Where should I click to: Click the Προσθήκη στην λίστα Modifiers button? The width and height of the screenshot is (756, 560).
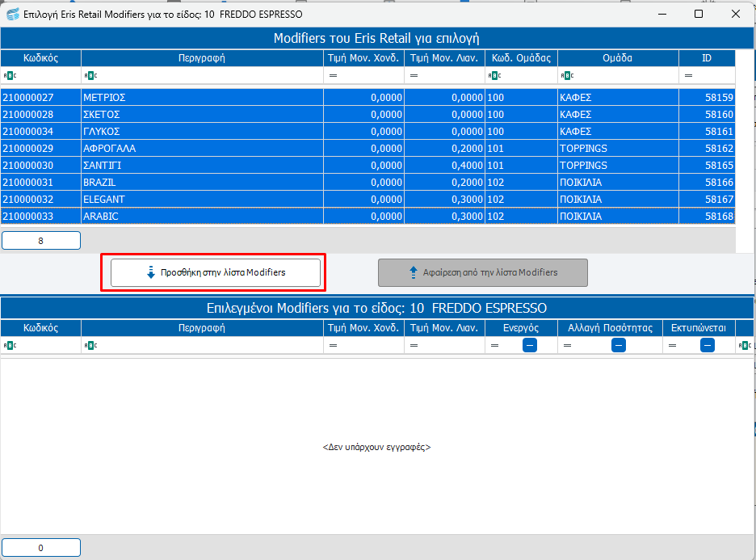[x=216, y=272]
